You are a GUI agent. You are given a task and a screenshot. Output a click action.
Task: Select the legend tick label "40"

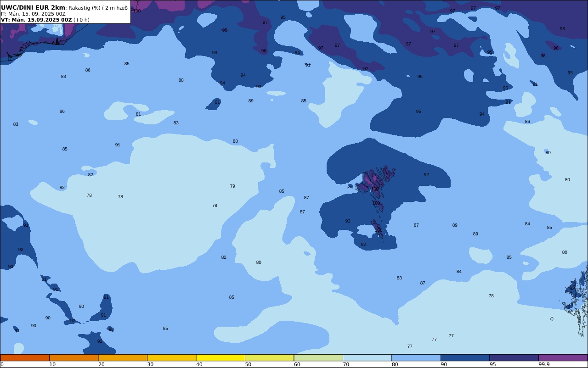[x=199, y=364]
